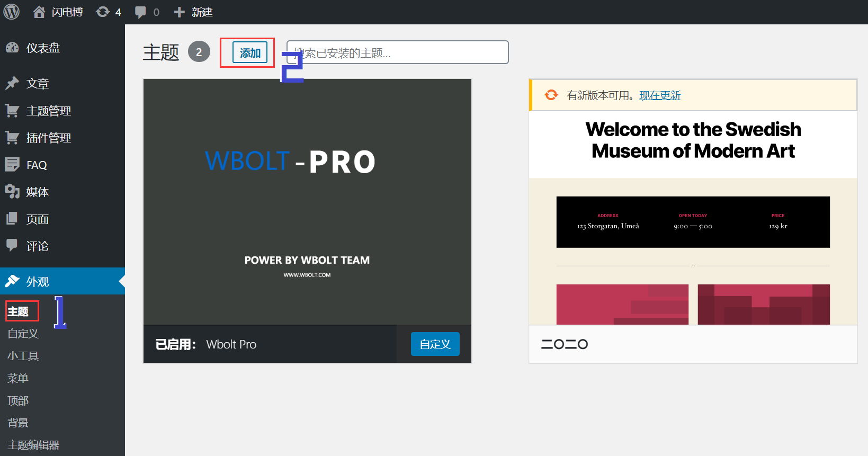Click the plus 新建 icon
The image size is (868, 456).
pyautogui.click(x=180, y=12)
